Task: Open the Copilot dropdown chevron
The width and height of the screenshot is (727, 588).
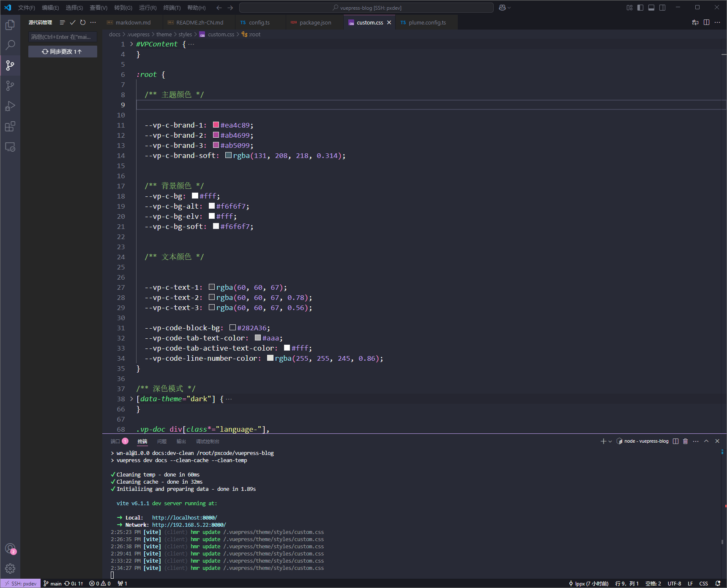Action: pyautogui.click(x=509, y=8)
